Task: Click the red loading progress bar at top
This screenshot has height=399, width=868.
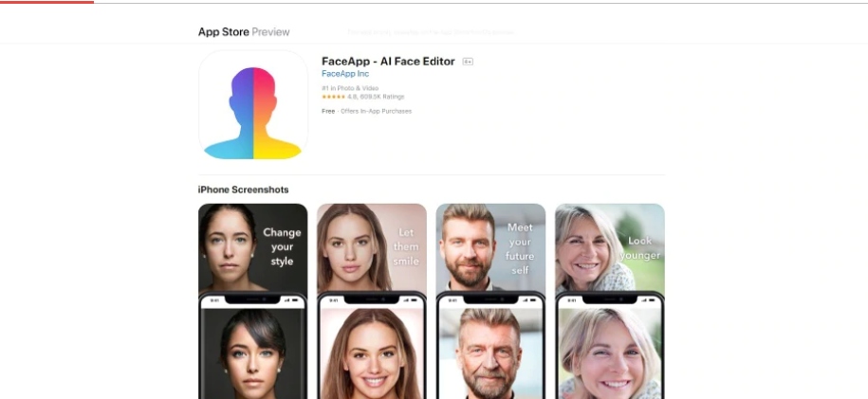Action: (x=46, y=2)
